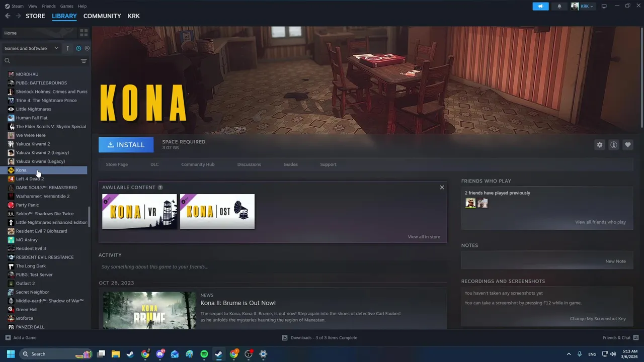Click the blue INSTALL button
The image size is (644, 362).
click(126, 145)
